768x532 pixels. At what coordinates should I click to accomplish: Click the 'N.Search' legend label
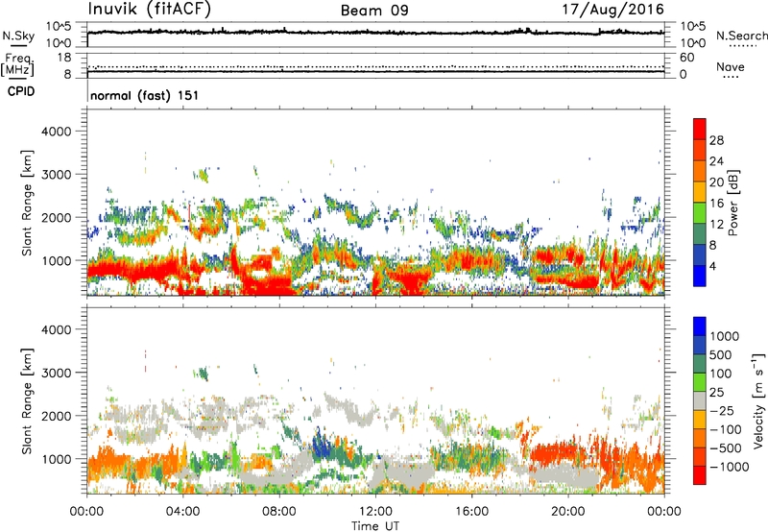pyautogui.click(x=741, y=36)
